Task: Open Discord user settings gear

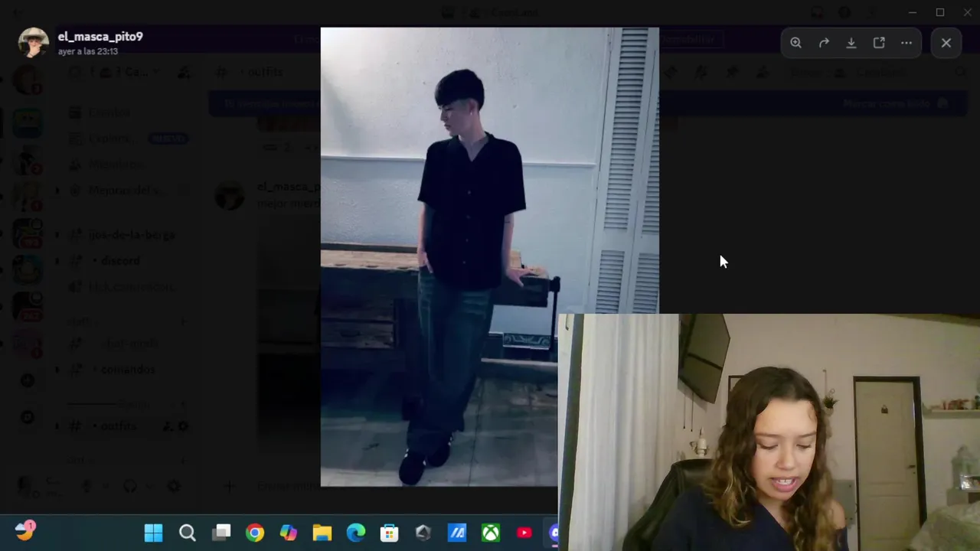Action: [x=175, y=486]
